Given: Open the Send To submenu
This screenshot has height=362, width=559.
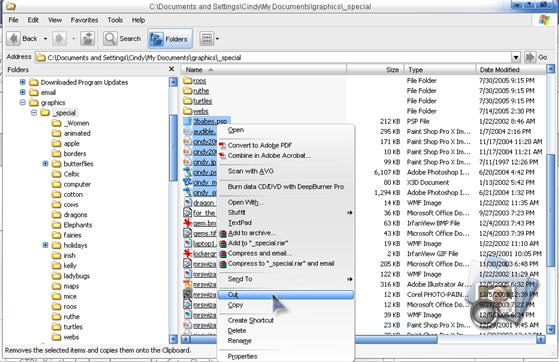Looking at the screenshot, I should 286,279.
